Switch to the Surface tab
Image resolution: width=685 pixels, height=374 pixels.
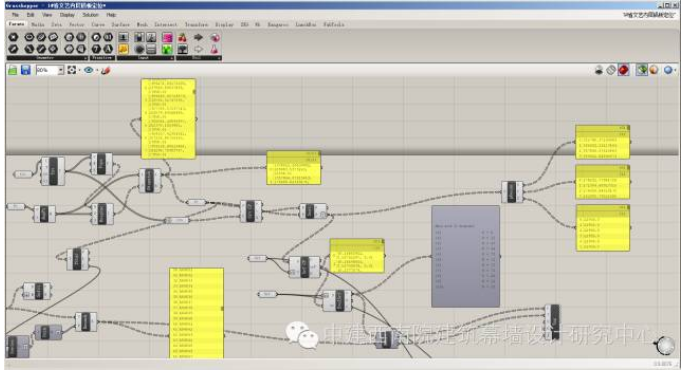(x=121, y=25)
